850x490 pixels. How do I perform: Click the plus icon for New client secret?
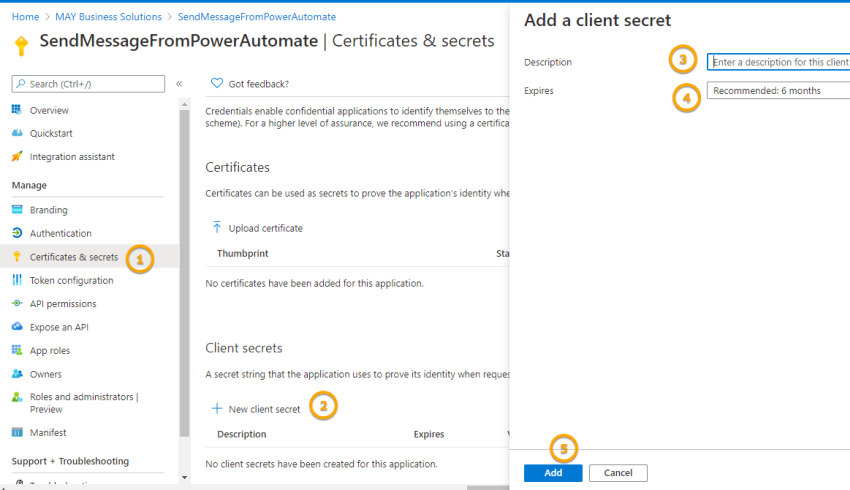tap(217, 408)
